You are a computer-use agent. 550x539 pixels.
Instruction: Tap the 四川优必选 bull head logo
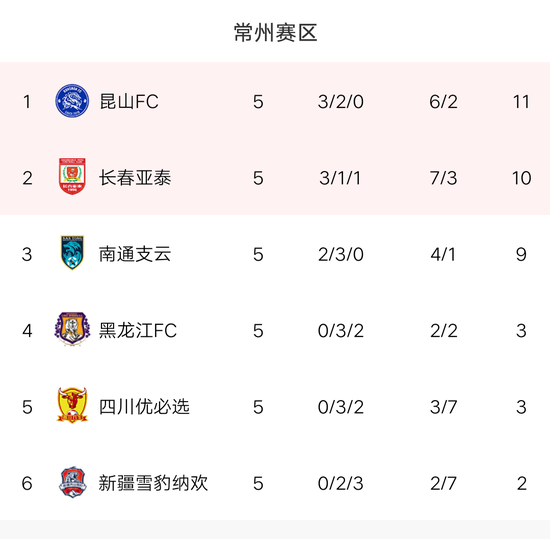tap(72, 405)
